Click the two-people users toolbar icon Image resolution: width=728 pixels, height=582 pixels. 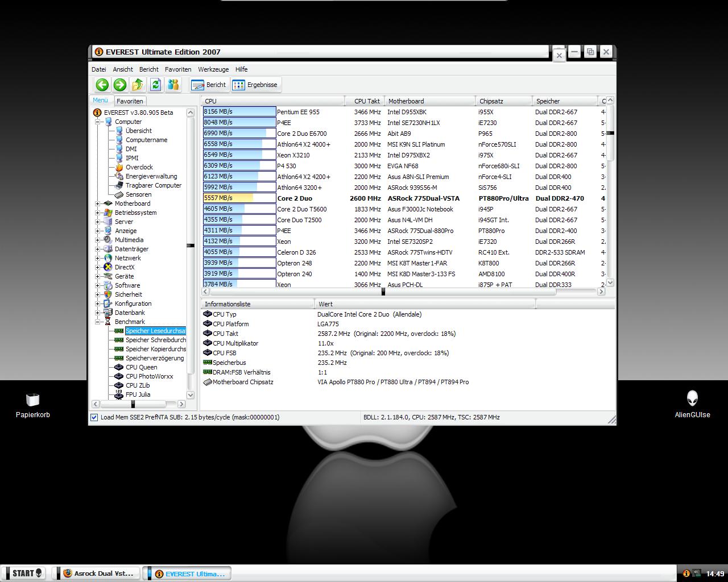(x=173, y=85)
